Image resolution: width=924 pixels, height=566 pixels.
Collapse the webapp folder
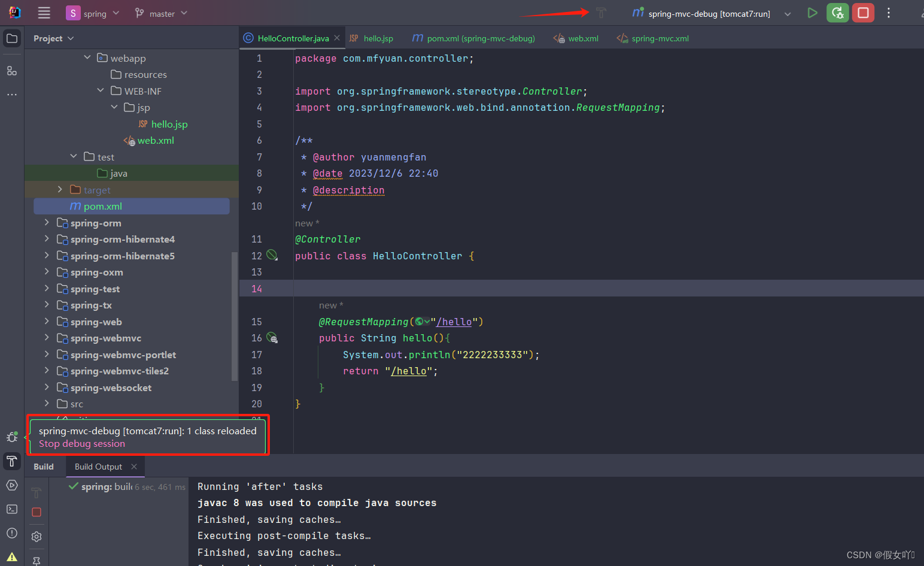[87, 57]
